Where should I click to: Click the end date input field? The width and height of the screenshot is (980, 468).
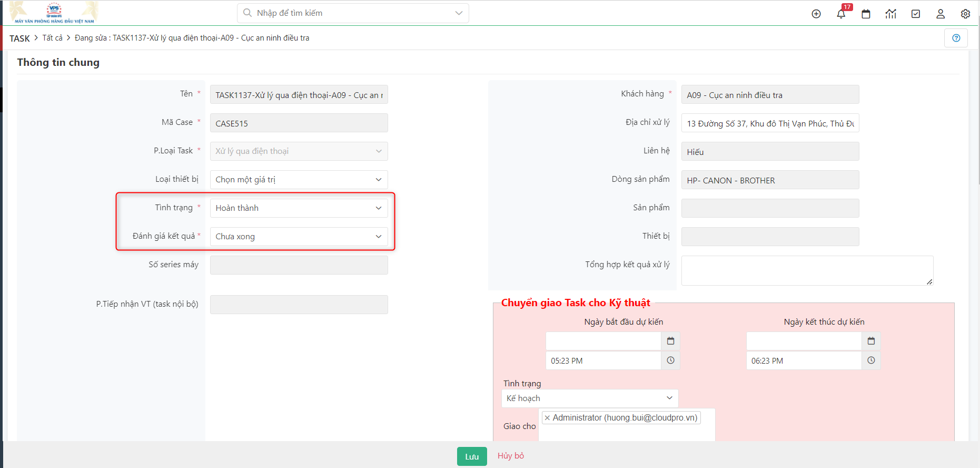click(804, 341)
